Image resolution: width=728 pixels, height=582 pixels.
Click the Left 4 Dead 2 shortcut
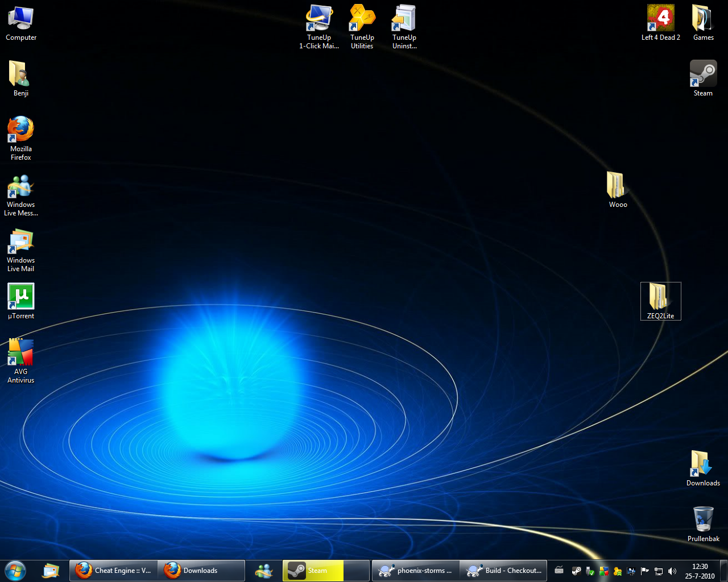click(x=660, y=19)
